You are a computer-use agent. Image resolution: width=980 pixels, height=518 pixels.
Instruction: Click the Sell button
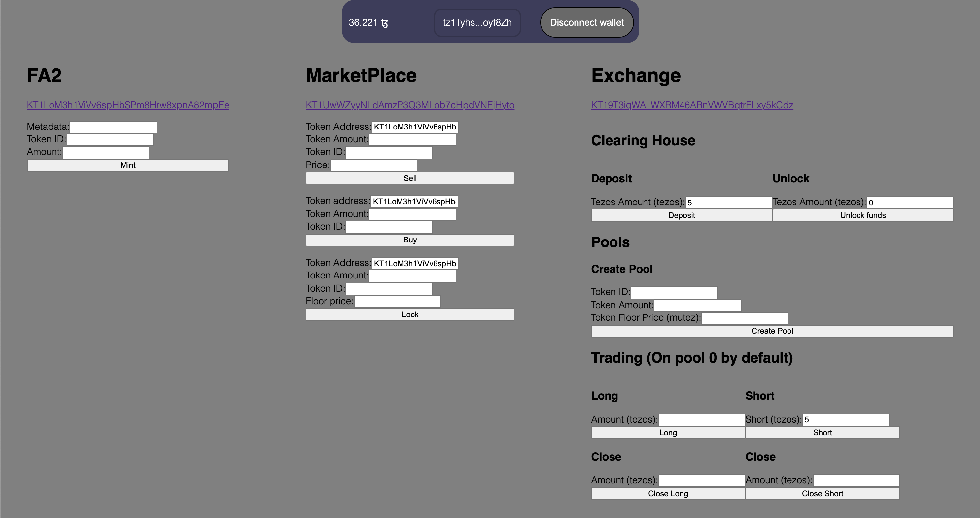click(410, 178)
